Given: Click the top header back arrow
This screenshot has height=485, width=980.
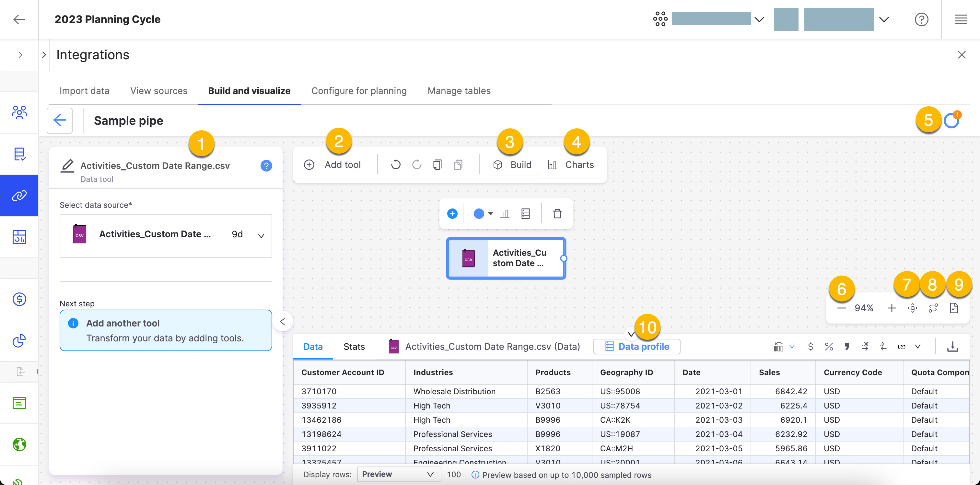Looking at the screenshot, I should 19,19.
